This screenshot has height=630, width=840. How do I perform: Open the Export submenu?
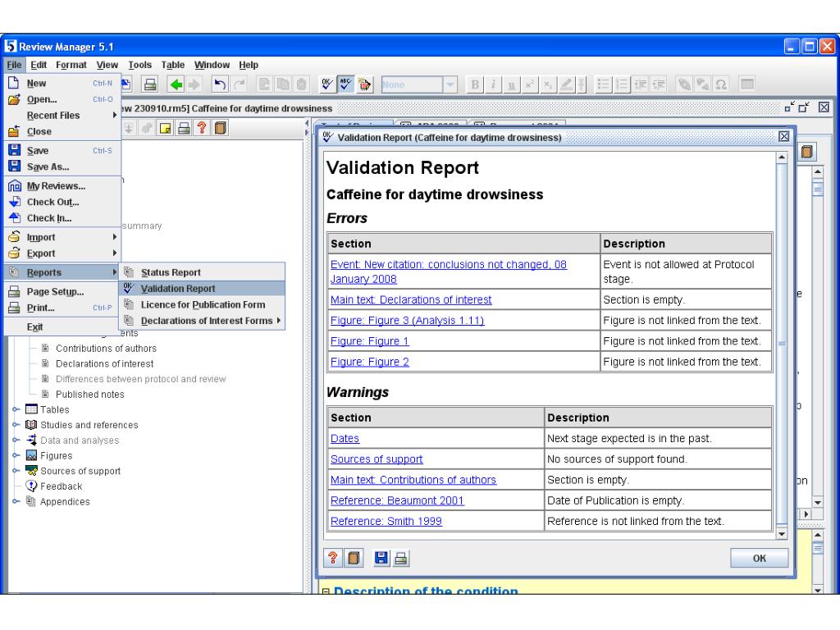[62, 253]
